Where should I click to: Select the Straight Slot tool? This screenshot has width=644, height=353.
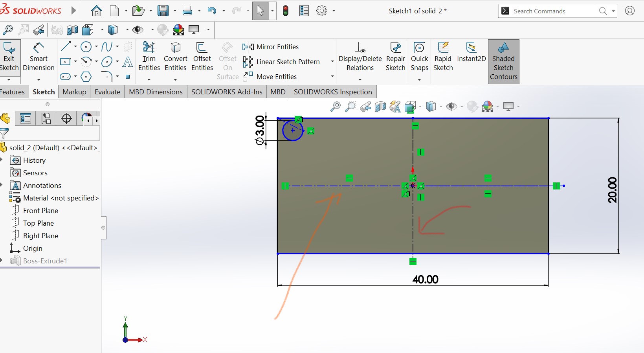tap(65, 77)
